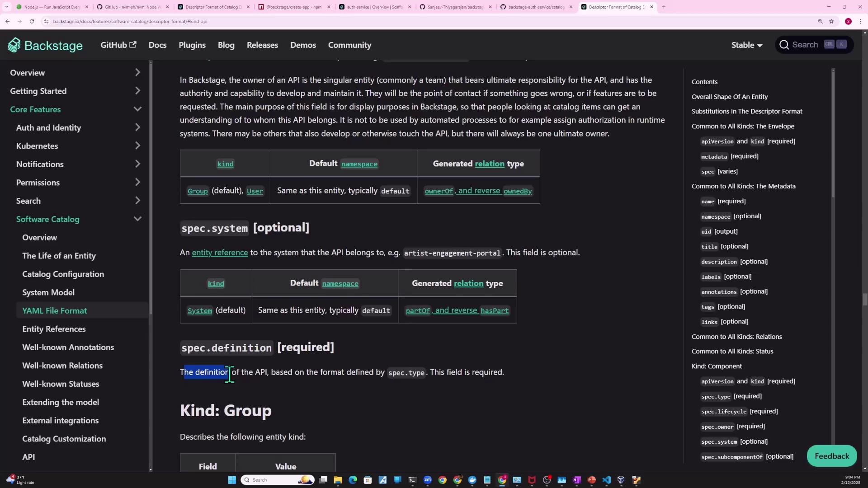
Task: Open the Windows Start menu
Action: tap(232, 480)
